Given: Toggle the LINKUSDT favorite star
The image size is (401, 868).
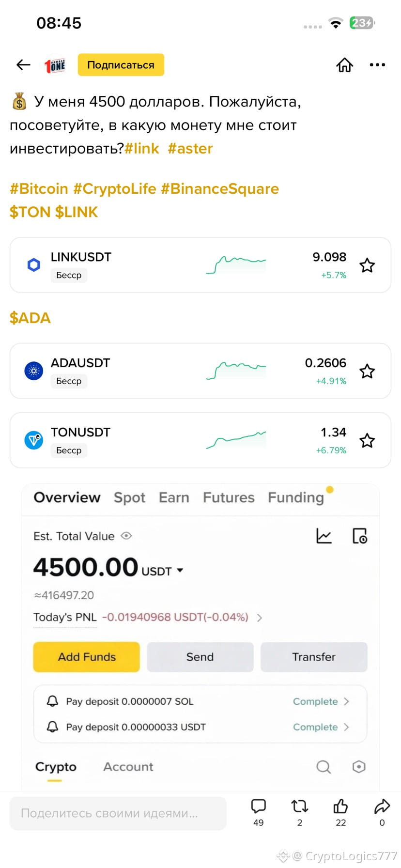Looking at the screenshot, I should [x=367, y=265].
